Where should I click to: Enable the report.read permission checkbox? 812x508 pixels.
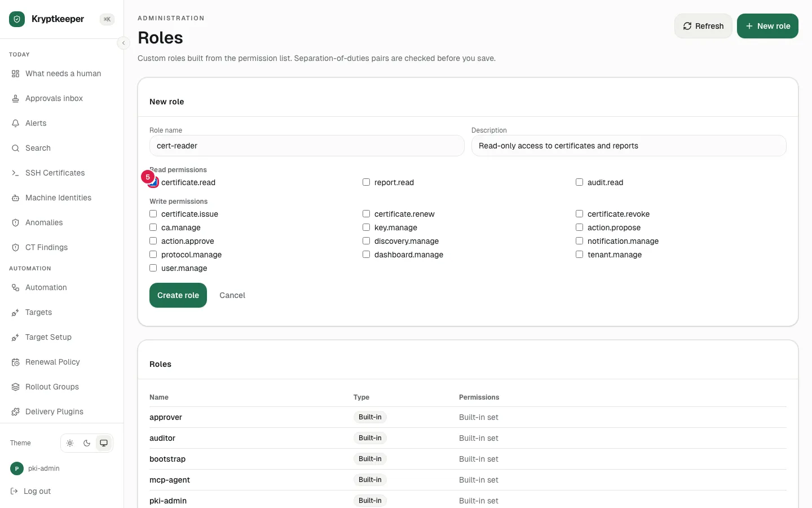coord(366,182)
